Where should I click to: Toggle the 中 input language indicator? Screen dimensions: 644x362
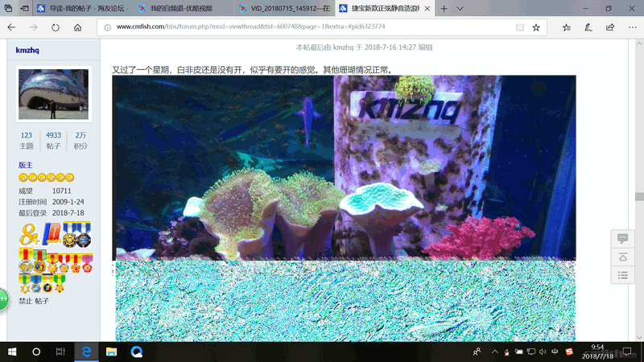click(x=555, y=352)
